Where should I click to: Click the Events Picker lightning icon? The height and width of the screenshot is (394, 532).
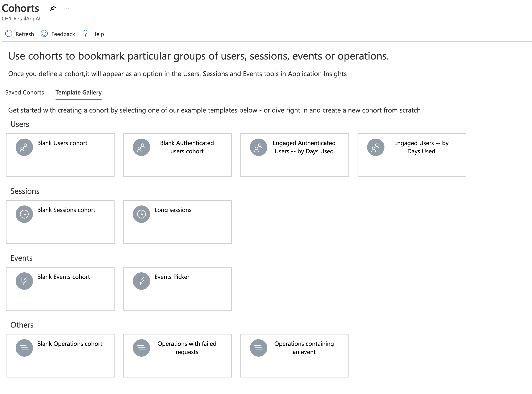[x=141, y=281]
